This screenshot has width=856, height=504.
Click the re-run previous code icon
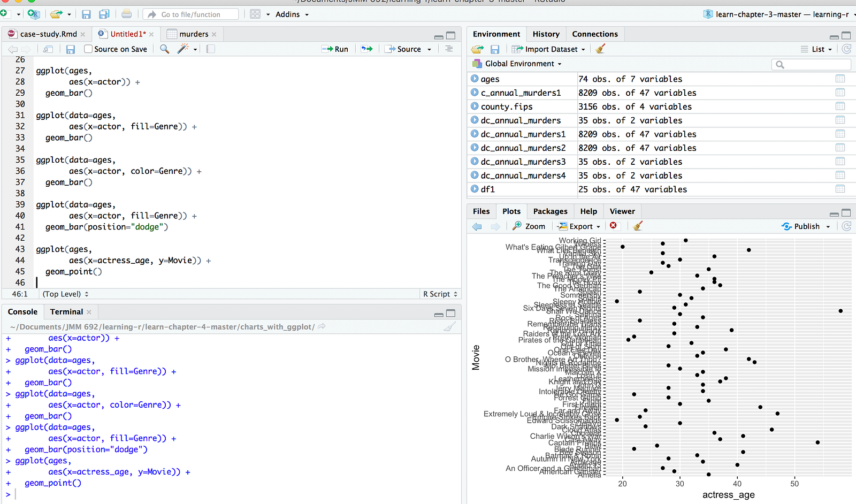tap(366, 49)
